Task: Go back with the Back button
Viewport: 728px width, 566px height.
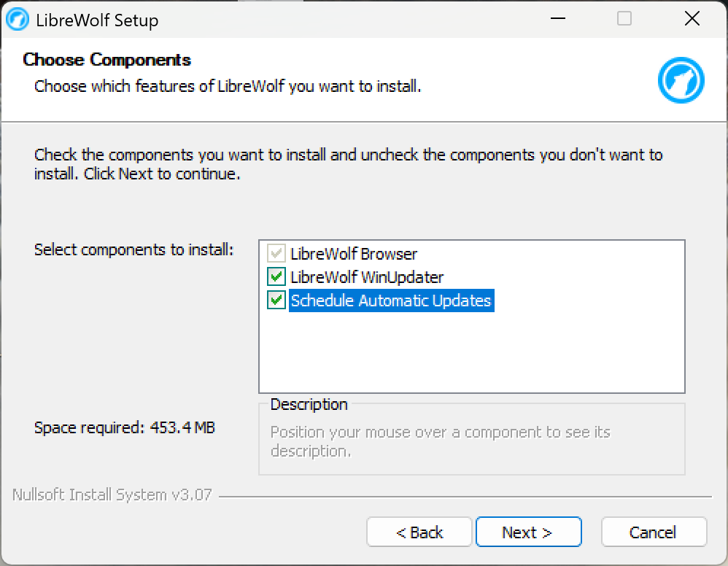Action: point(419,532)
